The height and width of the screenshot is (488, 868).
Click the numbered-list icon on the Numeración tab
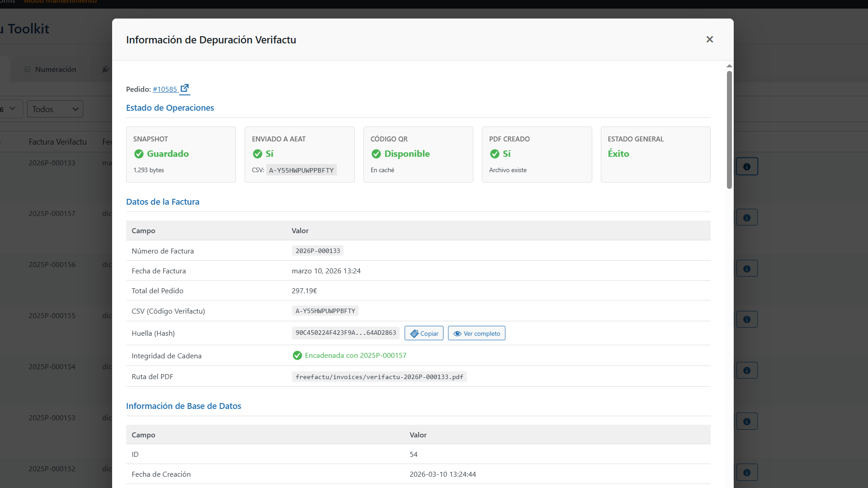coord(28,69)
